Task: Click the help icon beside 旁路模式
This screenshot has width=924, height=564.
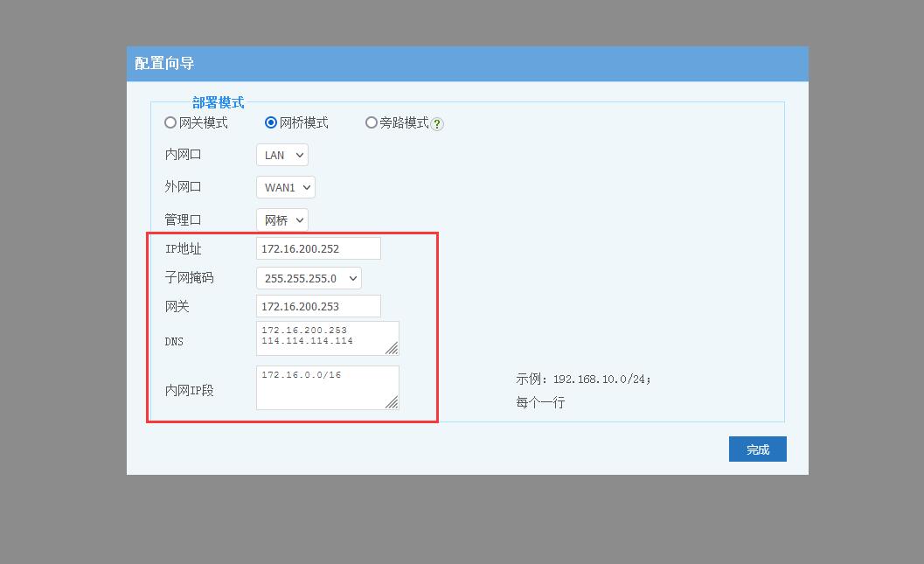Action: click(437, 124)
